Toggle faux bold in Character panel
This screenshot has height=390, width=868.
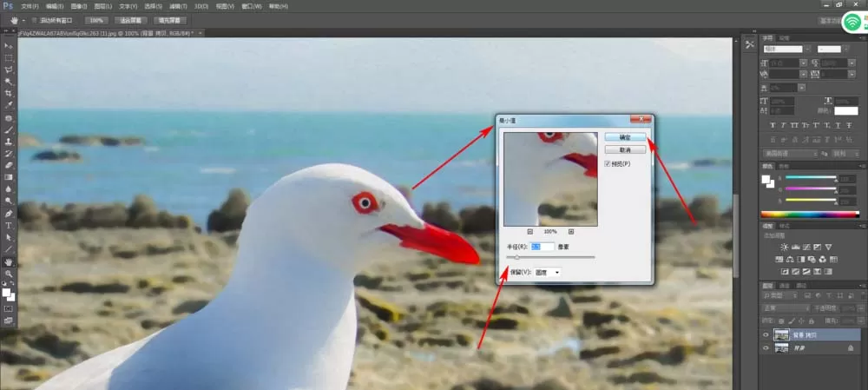pyautogui.click(x=774, y=125)
